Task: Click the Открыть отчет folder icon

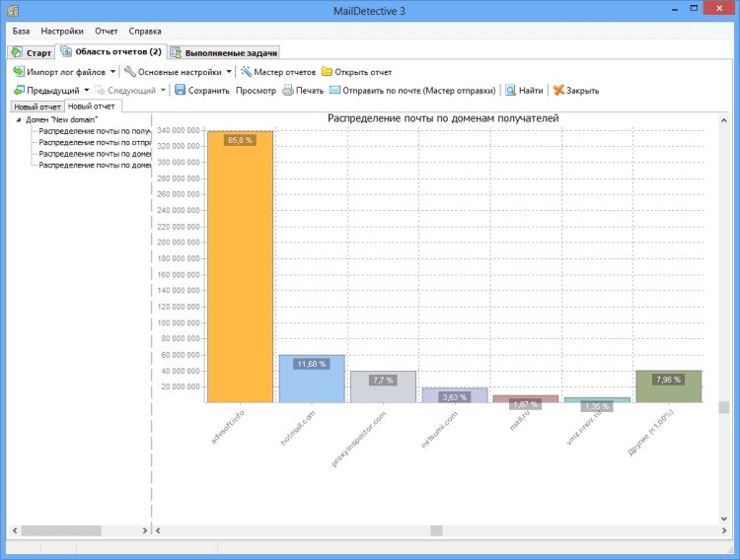Action: [x=327, y=72]
